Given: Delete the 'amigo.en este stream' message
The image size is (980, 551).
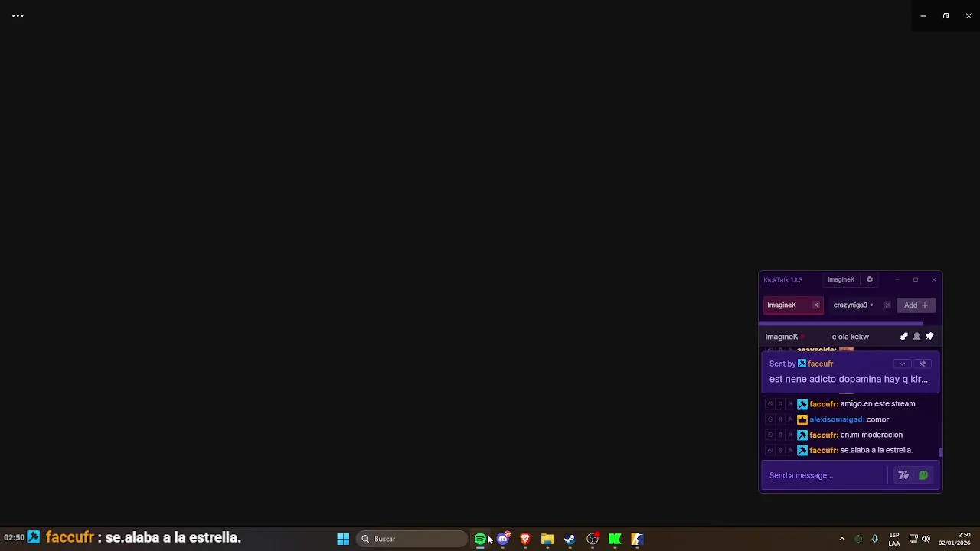Looking at the screenshot, I should [780, 404].
